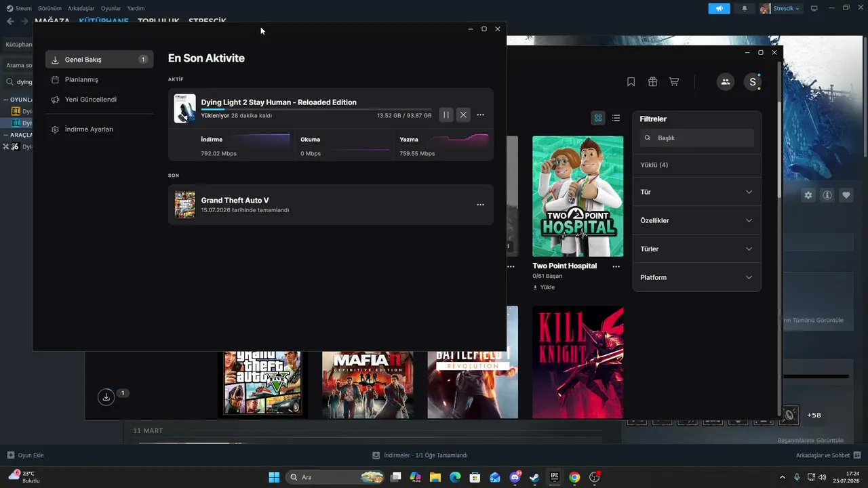Cancel the Dying Light 2 installation
The height and width of the screenshot is (488, 868).
click(463, 115)
